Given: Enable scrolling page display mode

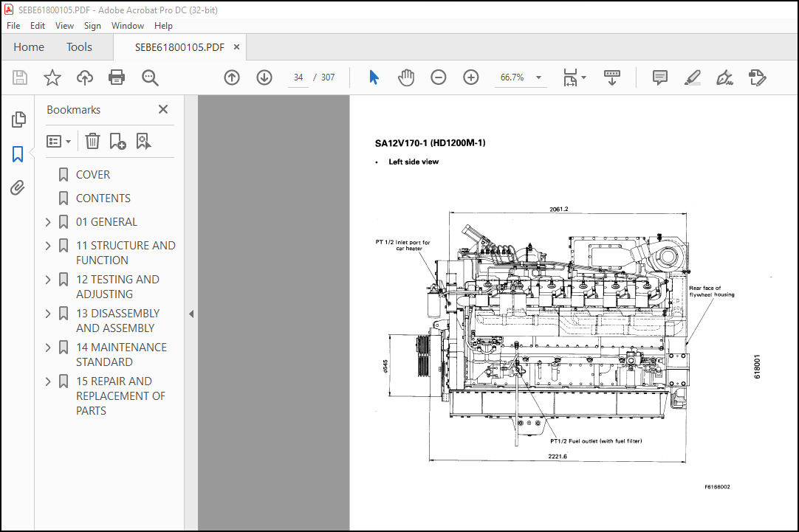Looking at the screenshot, I should tap(612, 77).
